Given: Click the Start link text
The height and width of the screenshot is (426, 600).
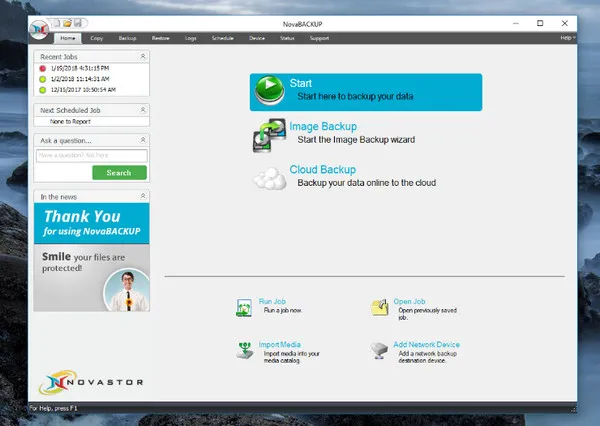Looking at the screenshot, I should point(300,83).
